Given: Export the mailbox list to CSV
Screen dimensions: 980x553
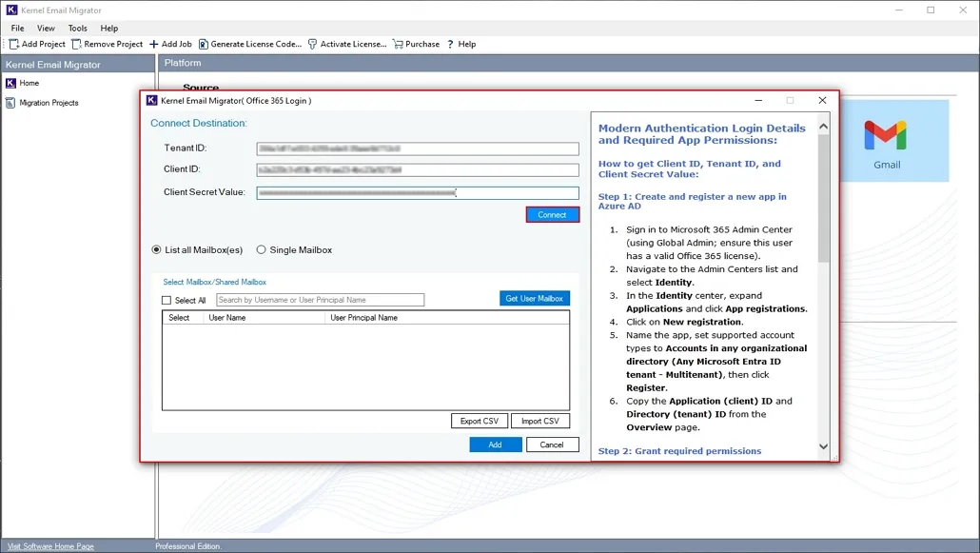Looking at the screenshot, I should coord(479,420).
